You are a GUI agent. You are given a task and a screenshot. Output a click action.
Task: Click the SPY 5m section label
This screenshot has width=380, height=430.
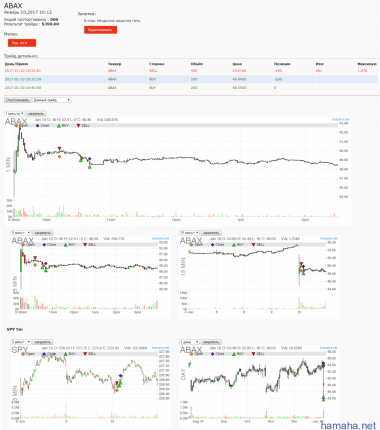click(15, 329)
